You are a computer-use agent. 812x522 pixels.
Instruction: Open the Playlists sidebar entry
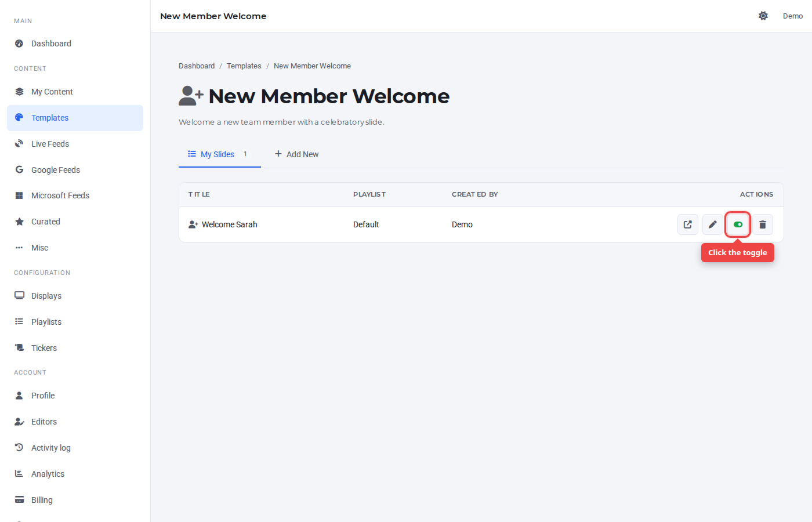(x=75, y=322)
